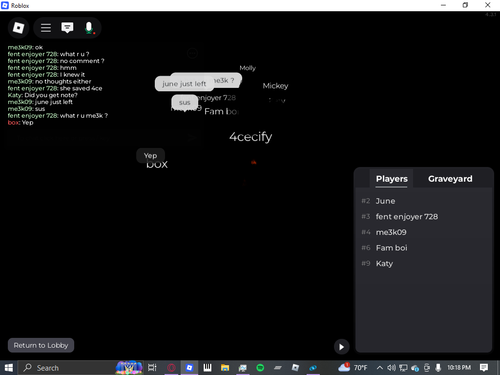Open the Opera browser taskbar icon
Image resolution: width=500 pixels, height=375 pixels.
click(x=171, y=368)
